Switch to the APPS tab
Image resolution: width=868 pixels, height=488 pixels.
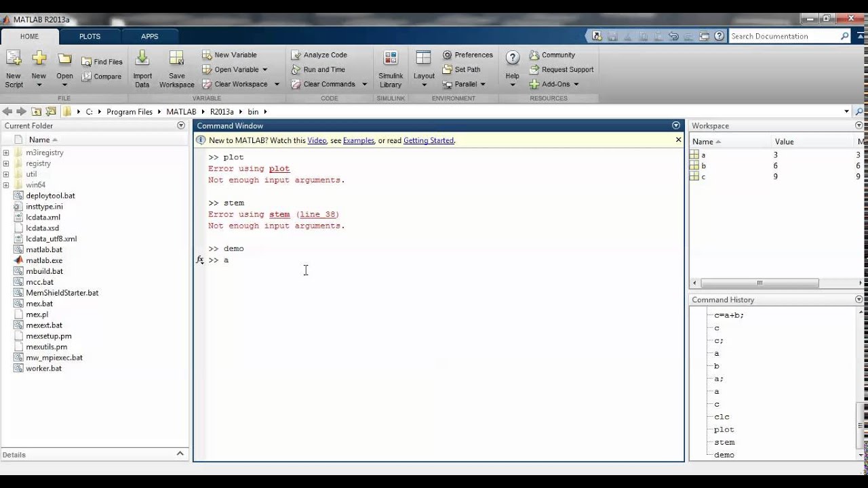pos(150,37)
